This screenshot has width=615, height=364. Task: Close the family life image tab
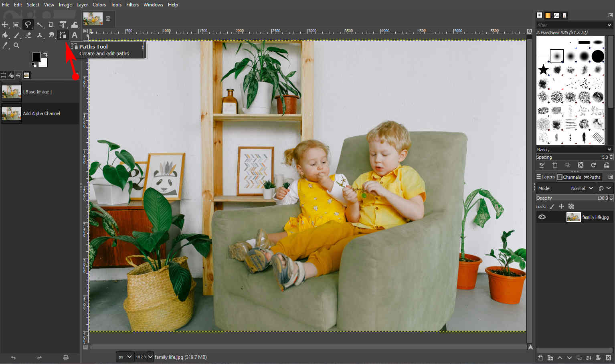tap(108, 18)
